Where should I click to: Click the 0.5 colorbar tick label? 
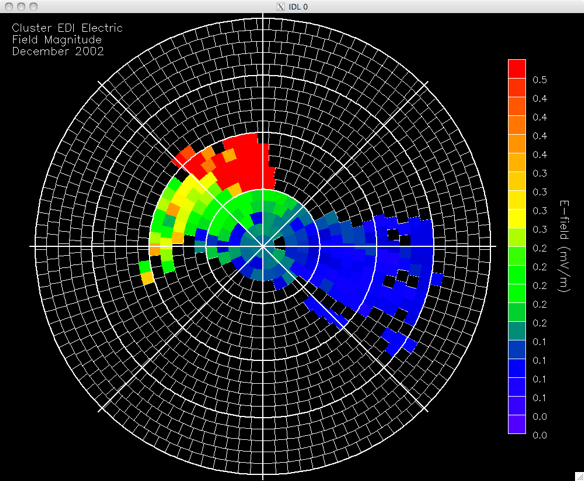[x=540, y=80]
